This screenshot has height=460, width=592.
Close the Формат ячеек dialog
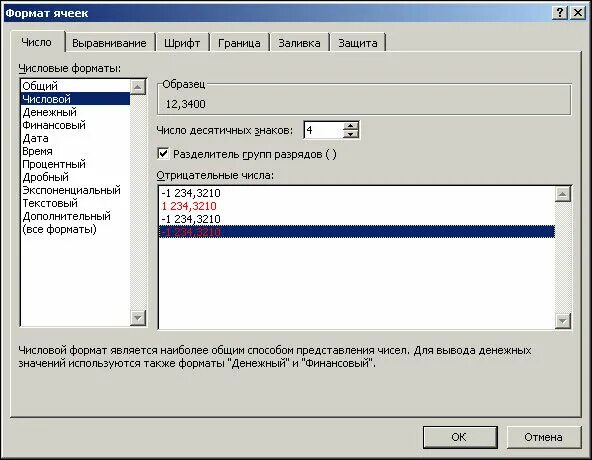(x=578, y=13)
